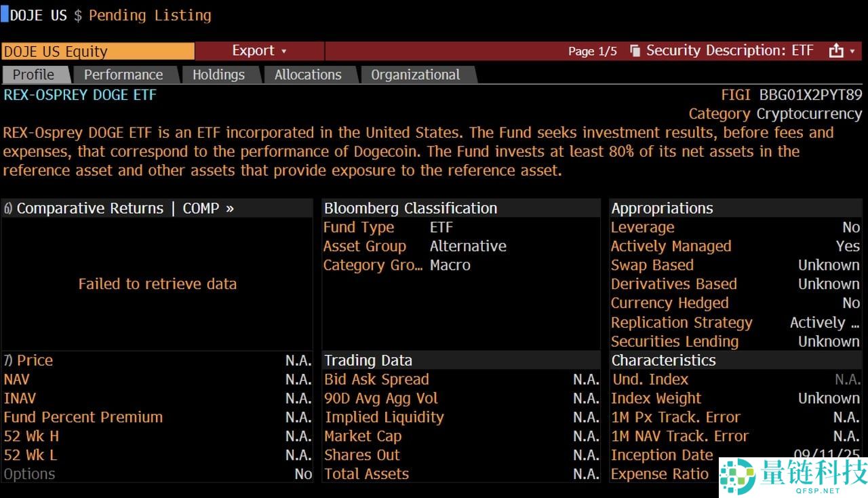Expand the small arrow beside the share icon

click(x=852, y=52)
